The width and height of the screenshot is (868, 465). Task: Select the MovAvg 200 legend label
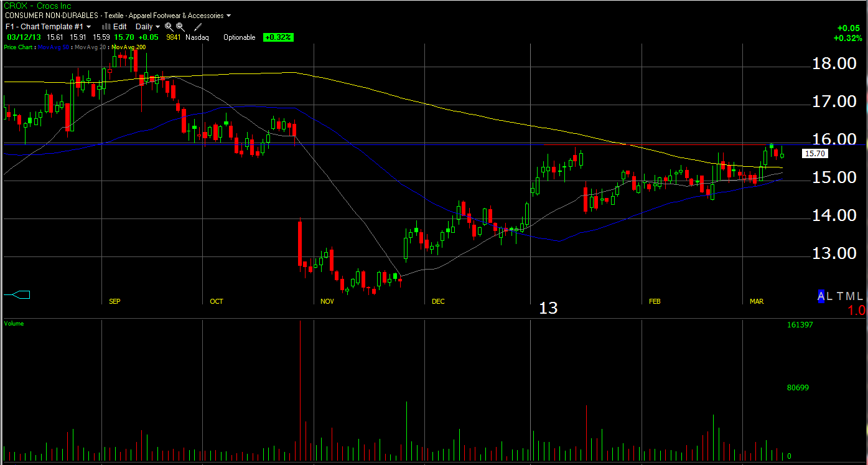pos(129,47)
